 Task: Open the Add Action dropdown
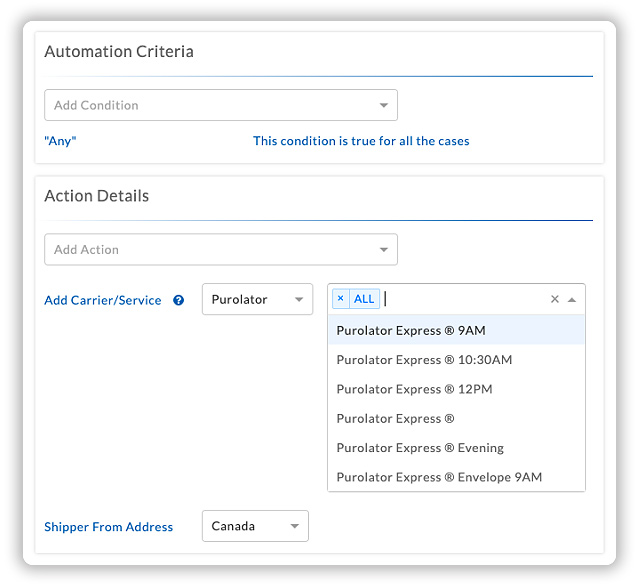(x=221, y=249)
